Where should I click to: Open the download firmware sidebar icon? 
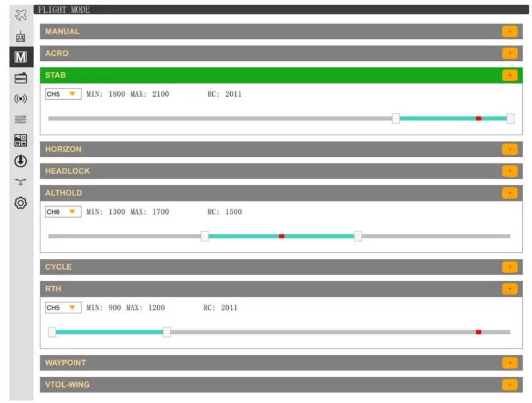(21, 161)
